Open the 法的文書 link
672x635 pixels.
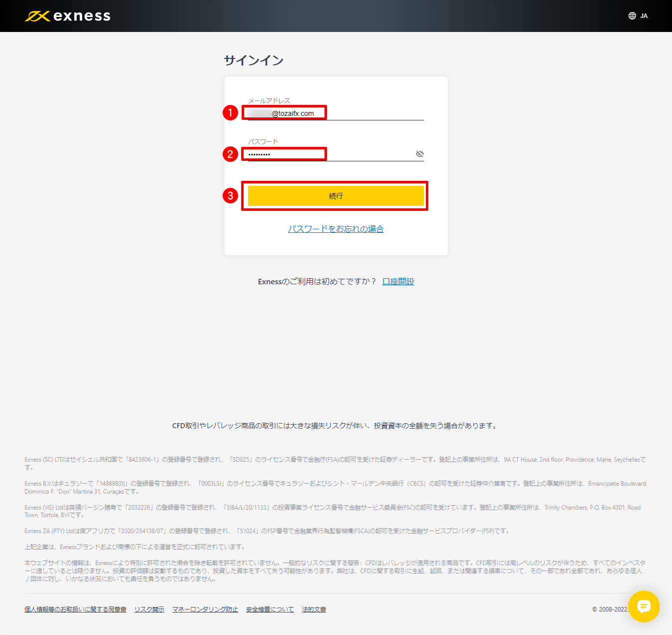314,609
